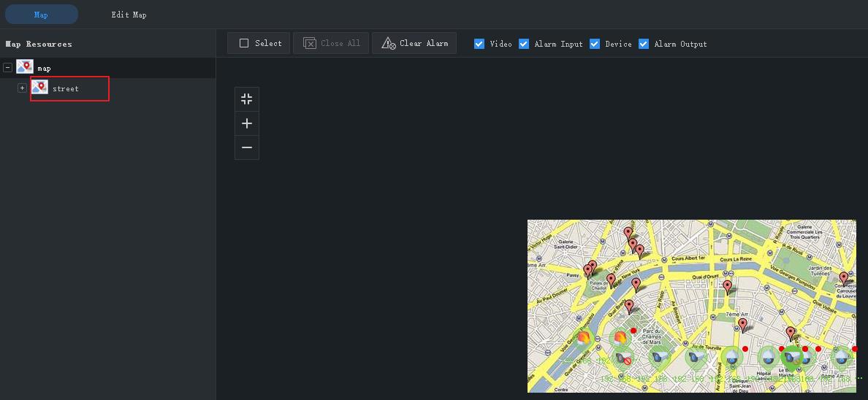Click the fit-to-window shrink icon

pos(247,99)
